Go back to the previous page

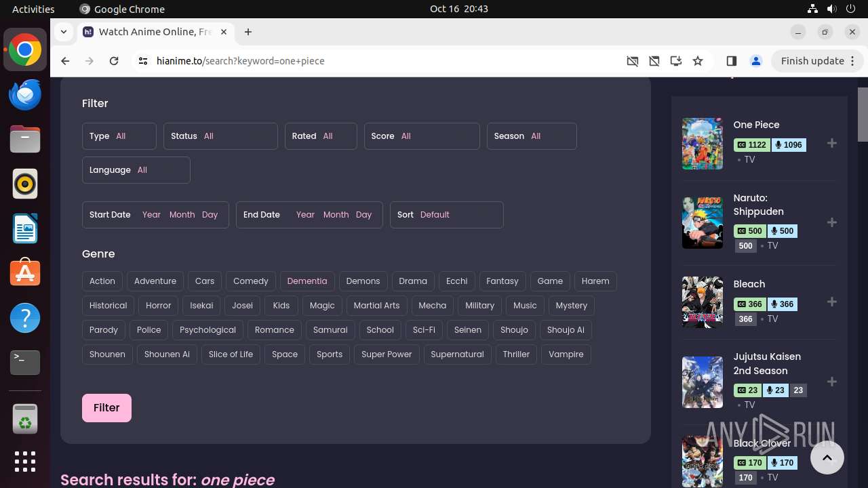[65, 61]
